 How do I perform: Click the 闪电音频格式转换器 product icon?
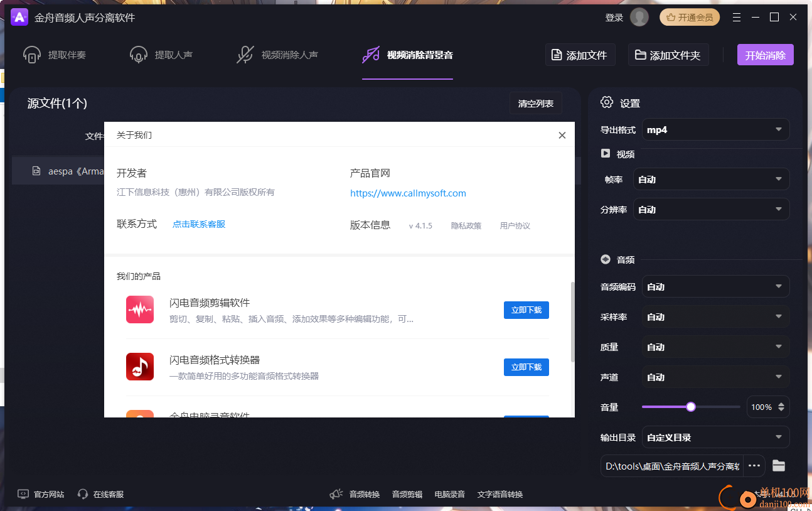pos(140,367)
